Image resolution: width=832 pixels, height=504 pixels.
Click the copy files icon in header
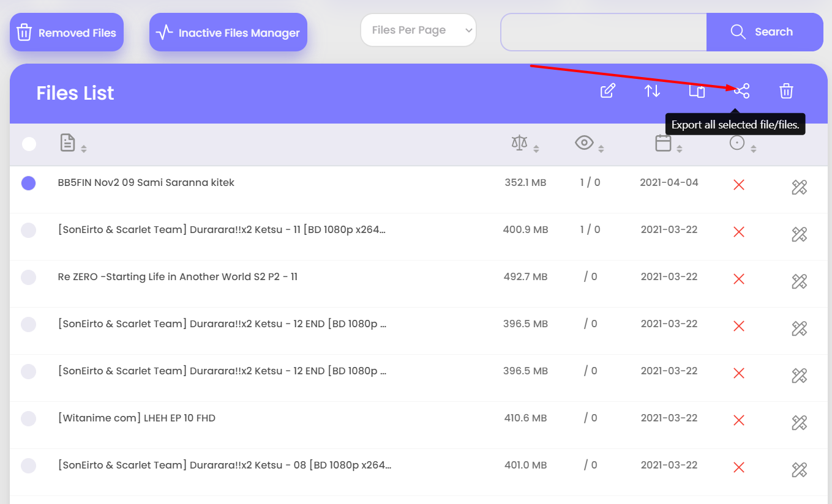pos(697,91)
